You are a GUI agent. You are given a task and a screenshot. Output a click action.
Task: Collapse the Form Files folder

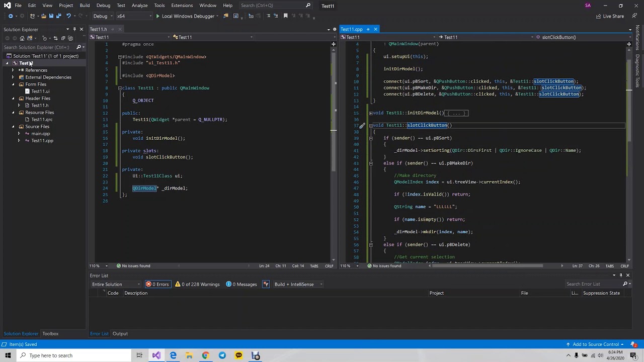click(14, 84)
